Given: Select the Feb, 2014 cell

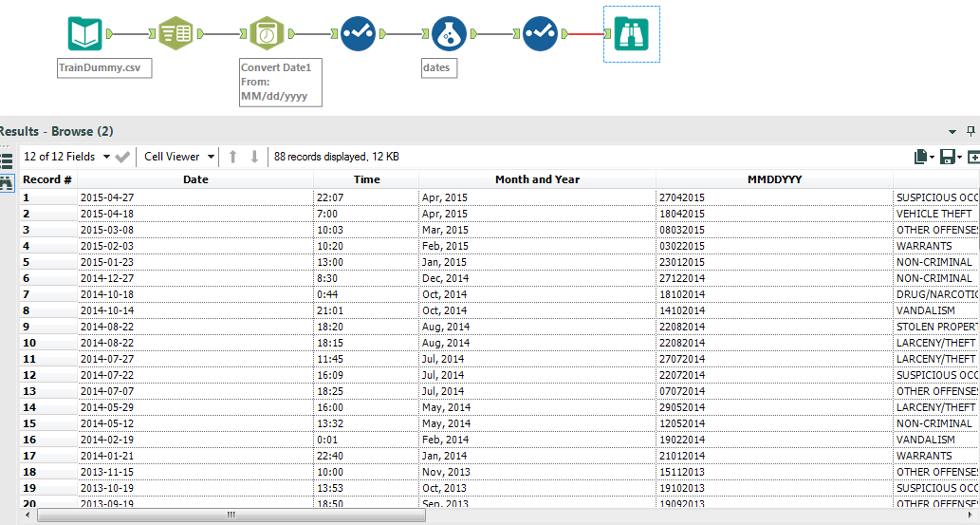Looking at the screenshot, I should tap(538, 440).
